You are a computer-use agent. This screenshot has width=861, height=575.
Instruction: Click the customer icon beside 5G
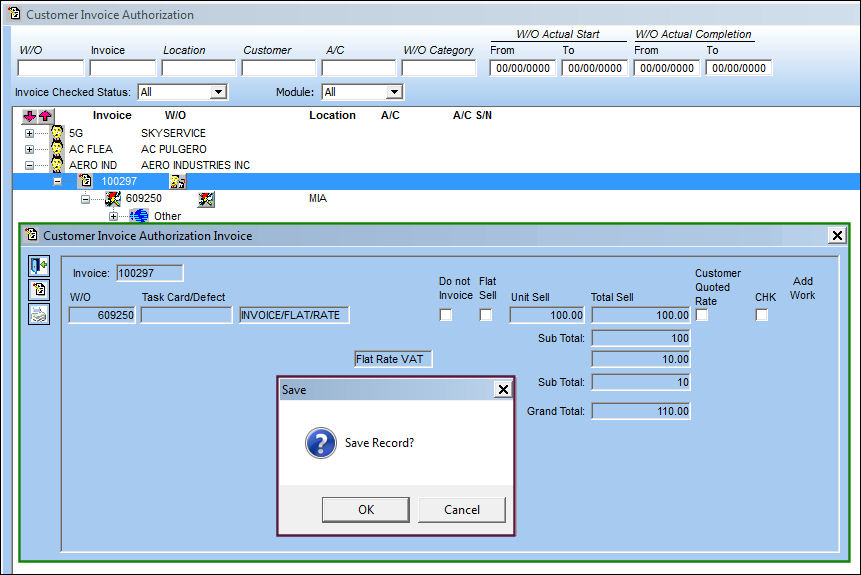tap(57, 133)
